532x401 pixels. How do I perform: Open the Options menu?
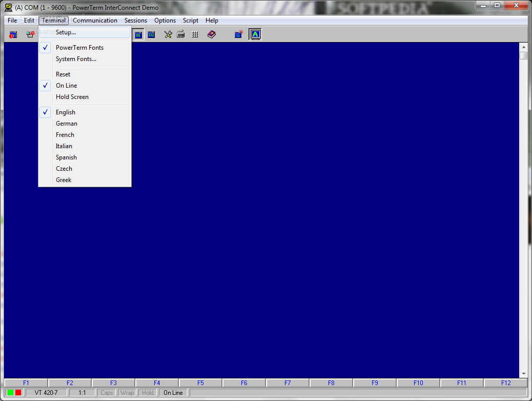coord(165,21)
